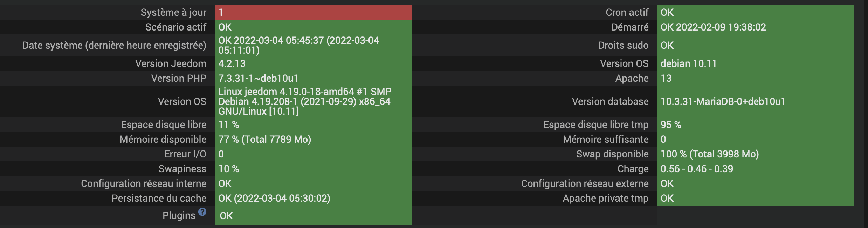Screen dimensions: 868x228
Task: Click the Plugins help question mark icon
Action: pos(202,212)
